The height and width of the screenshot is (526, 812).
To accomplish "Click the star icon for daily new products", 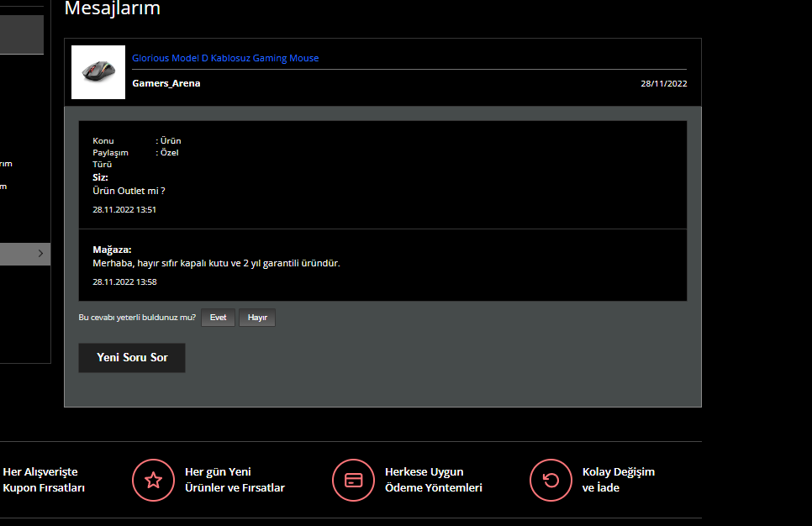I will click(153, 480).
